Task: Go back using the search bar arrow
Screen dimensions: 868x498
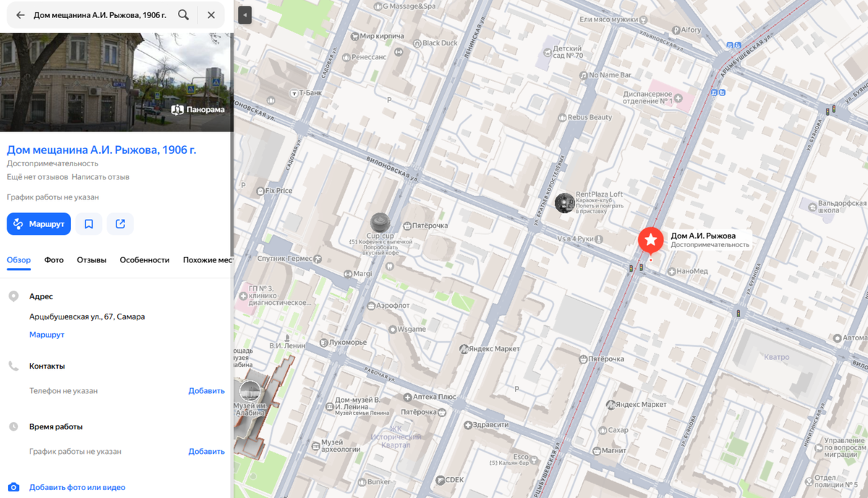Action: [20, 15]
